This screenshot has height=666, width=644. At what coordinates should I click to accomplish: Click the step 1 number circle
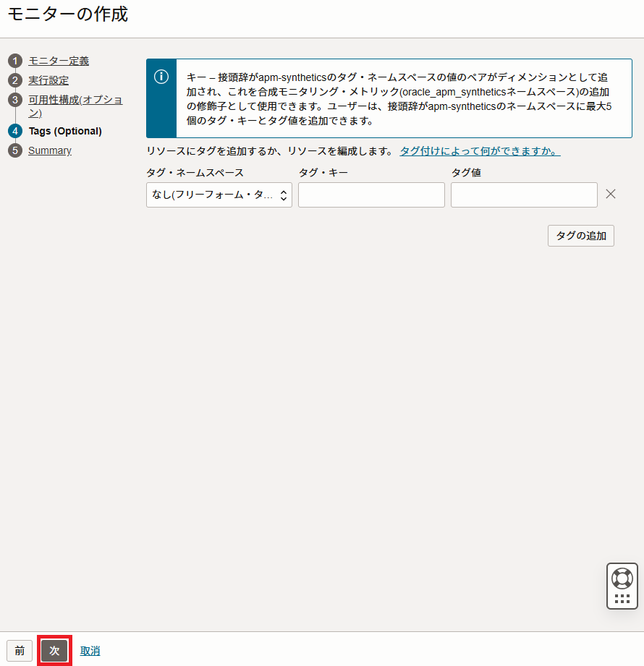point(15,61)
